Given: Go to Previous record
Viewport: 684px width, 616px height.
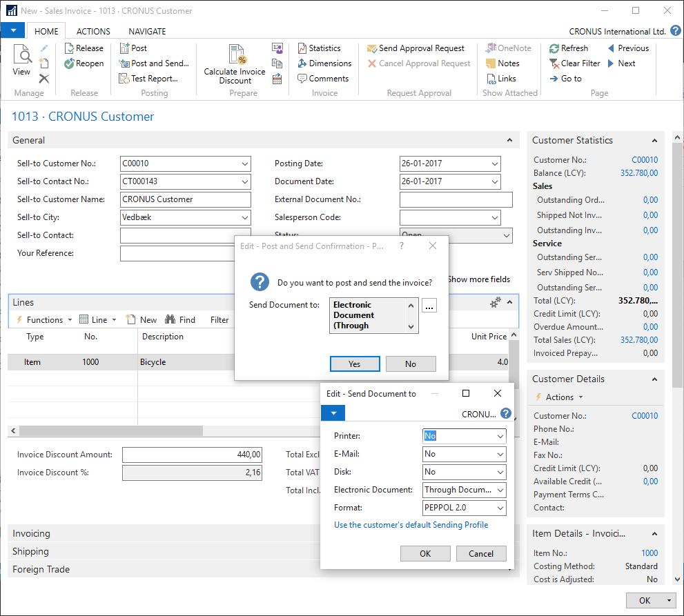Looking at the screenshot, I should pyautogui.click(x=628, y=48).
